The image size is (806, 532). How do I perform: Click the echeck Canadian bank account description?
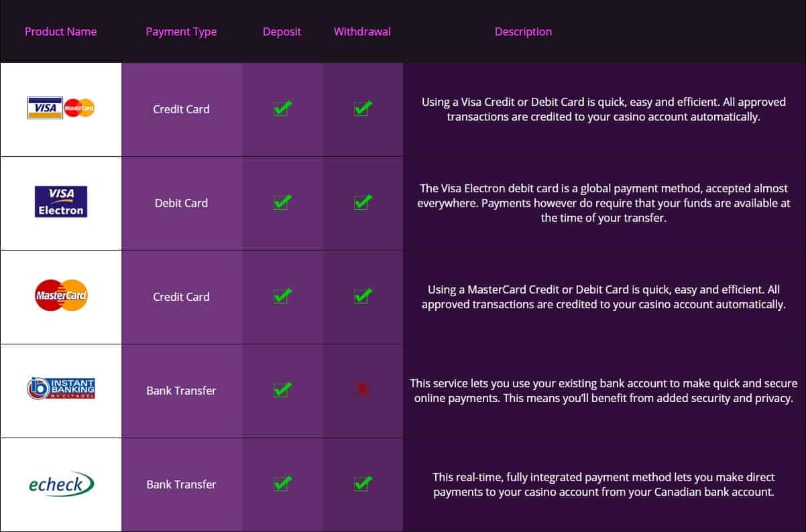pos(603,484)
